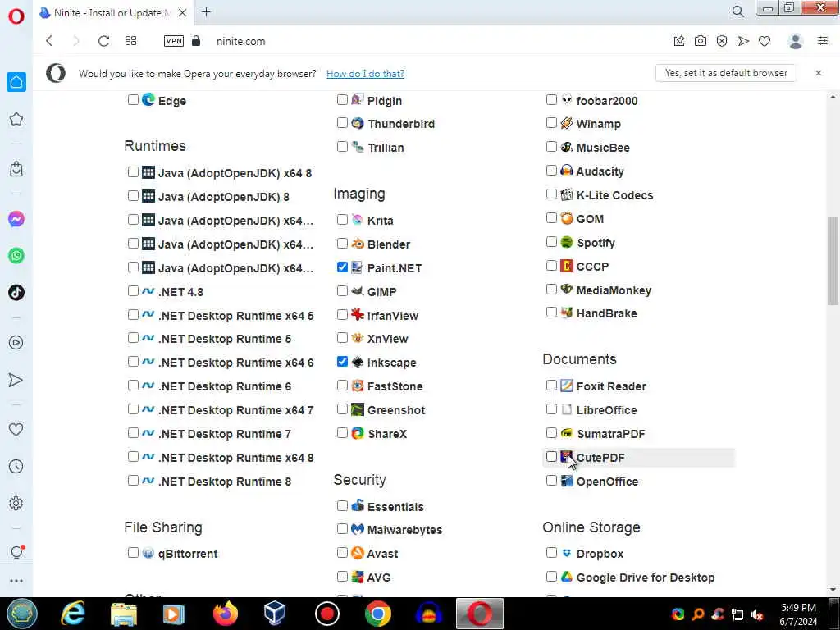Check the qBittorrent checkbox
This screenshot has height=630, width=840.
[x=133, y=552]
